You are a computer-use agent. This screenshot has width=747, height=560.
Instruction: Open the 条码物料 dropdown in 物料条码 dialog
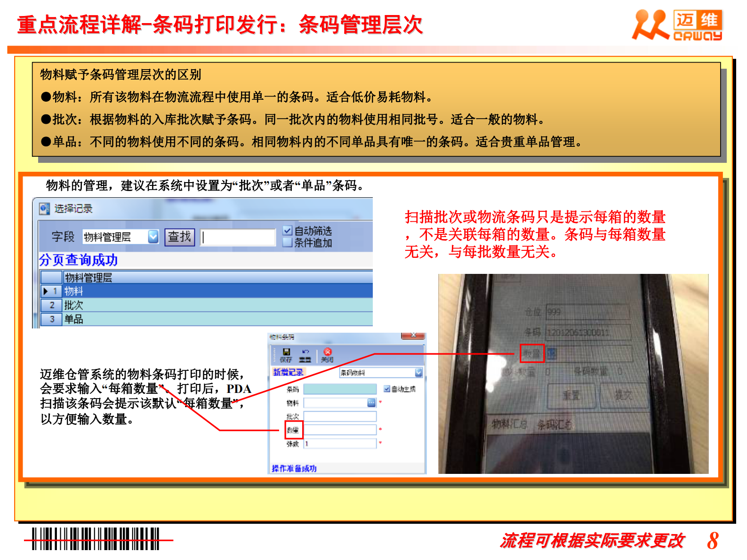(418, 373)
